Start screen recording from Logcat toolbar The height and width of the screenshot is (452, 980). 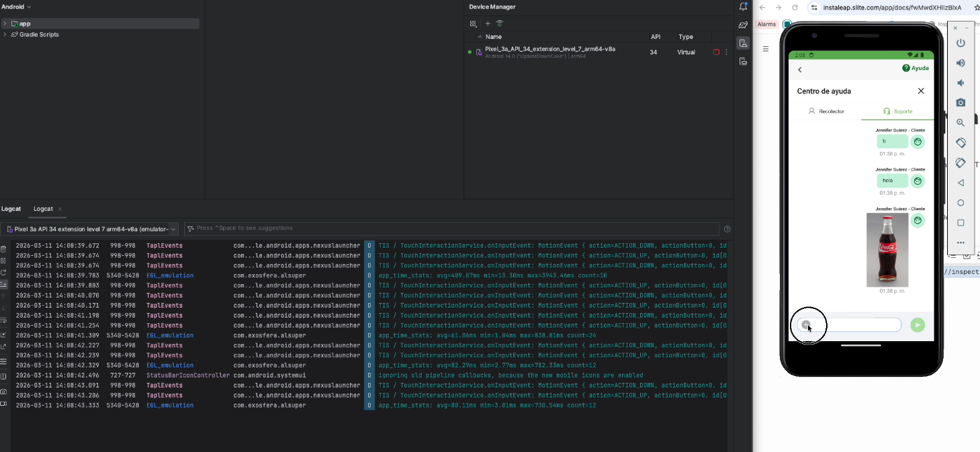click(x=4, y=404)
